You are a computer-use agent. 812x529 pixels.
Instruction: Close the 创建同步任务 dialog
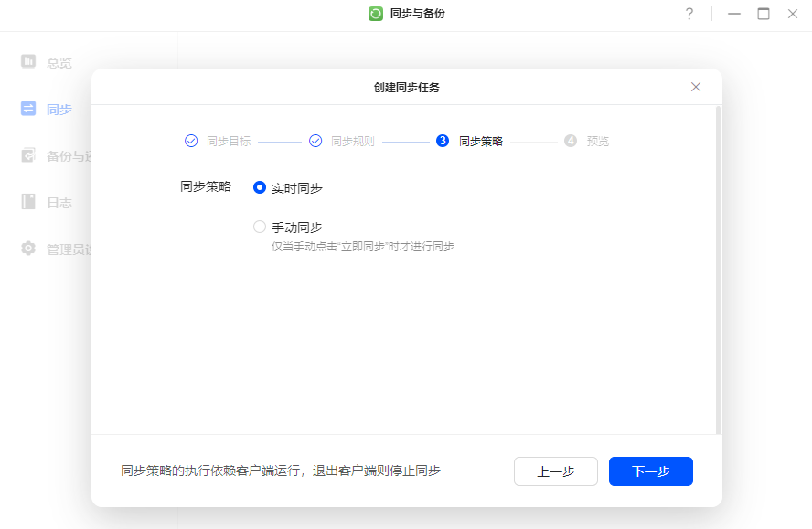[696, 87]
